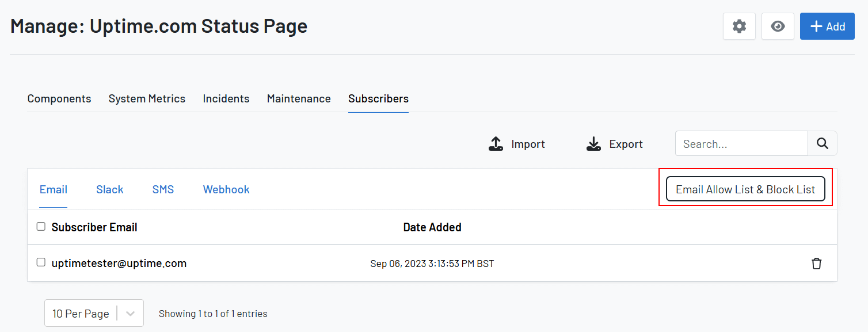Open status page settings gear
Viewport: 868px width, 332px height.
click(739, 26)
